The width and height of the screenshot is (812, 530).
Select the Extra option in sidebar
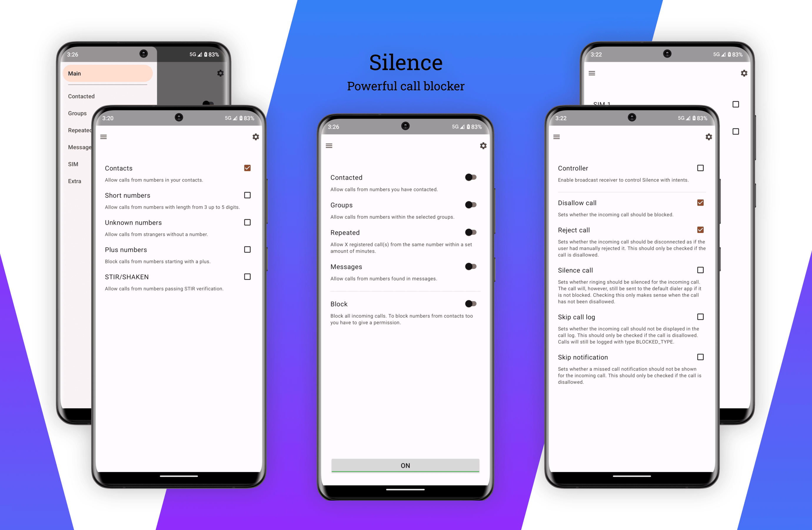tap(73, 180)
